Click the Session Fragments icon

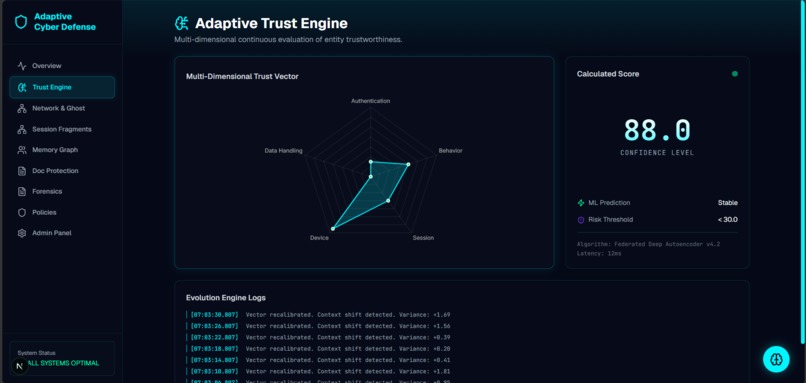coord(22,130)
